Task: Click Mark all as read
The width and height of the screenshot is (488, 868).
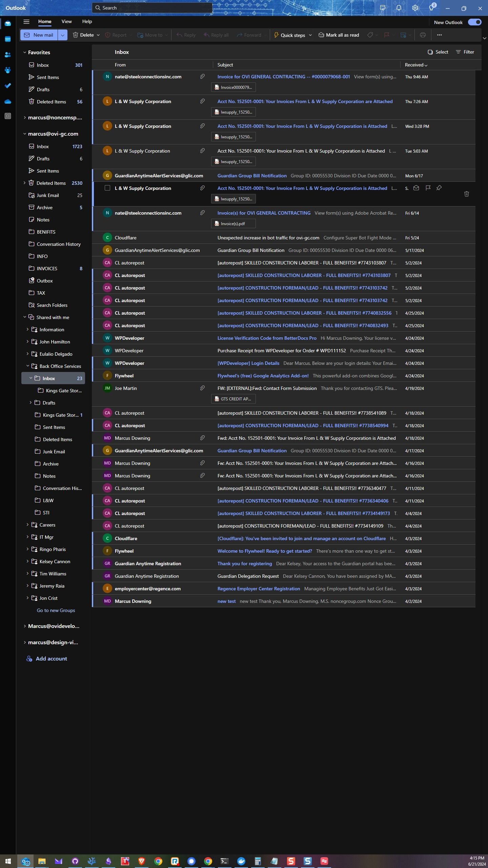Action: coord(339,35)
